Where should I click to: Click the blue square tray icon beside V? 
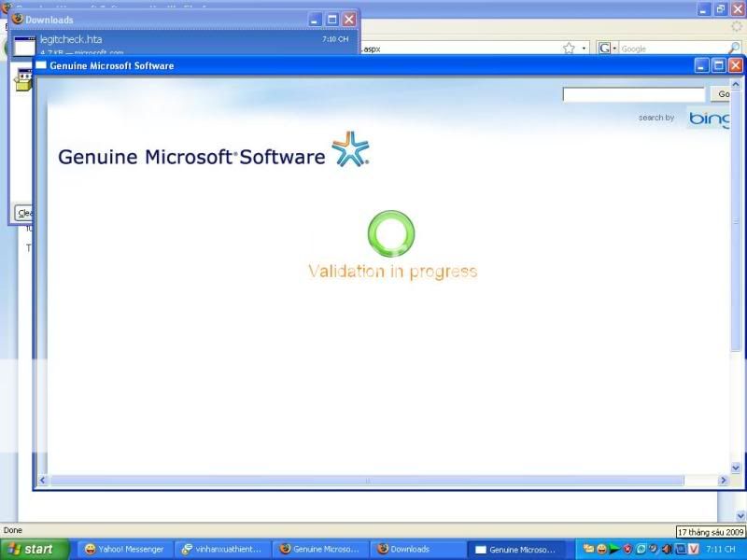(x=681, y=549)
